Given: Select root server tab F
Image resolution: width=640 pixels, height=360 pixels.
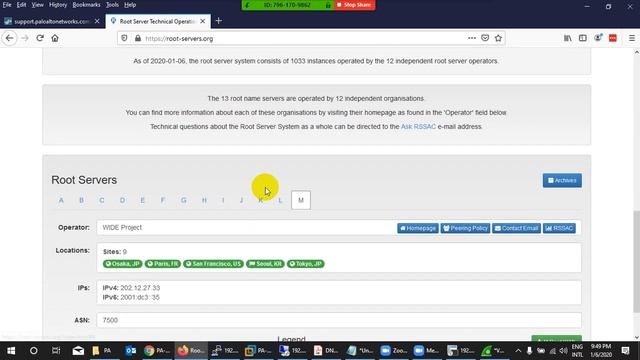Looking at the screenshot, I should coord(162,200).
